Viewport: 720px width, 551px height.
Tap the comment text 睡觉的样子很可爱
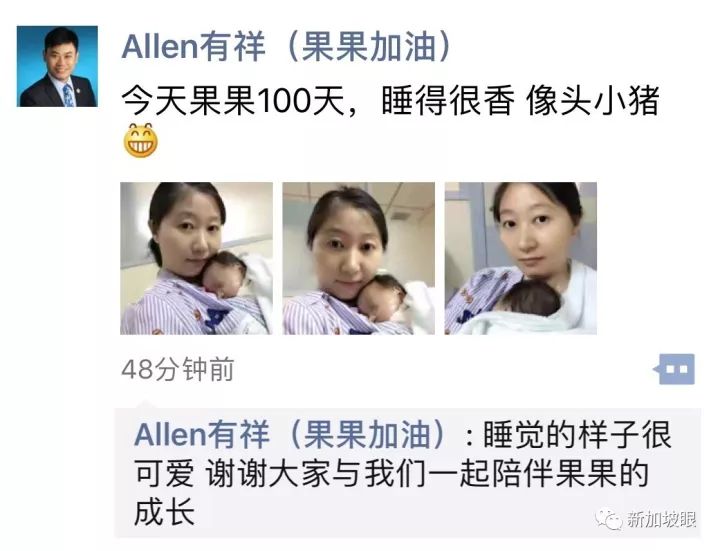tap(577, 434)
